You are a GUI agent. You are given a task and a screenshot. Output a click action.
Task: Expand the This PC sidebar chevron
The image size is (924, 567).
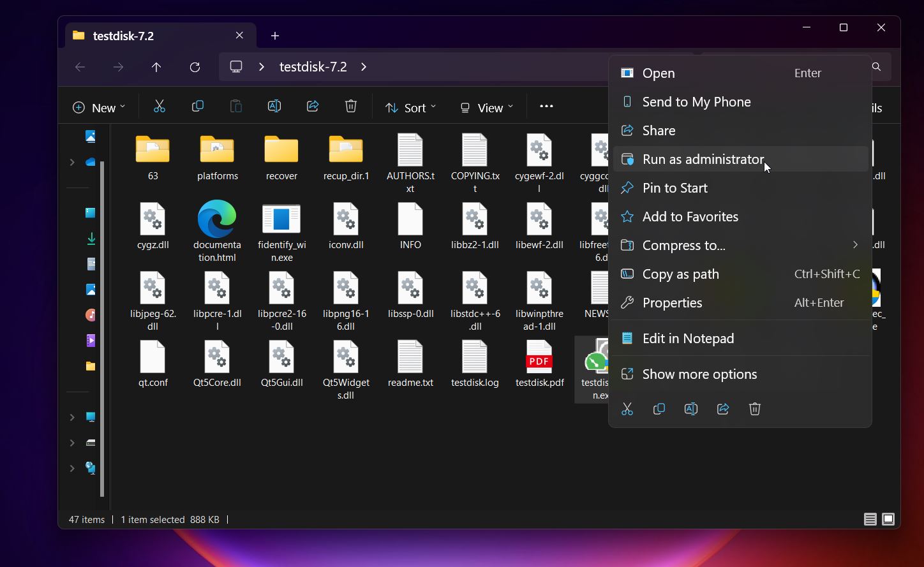pyautogui.click(x=72, y=417)
